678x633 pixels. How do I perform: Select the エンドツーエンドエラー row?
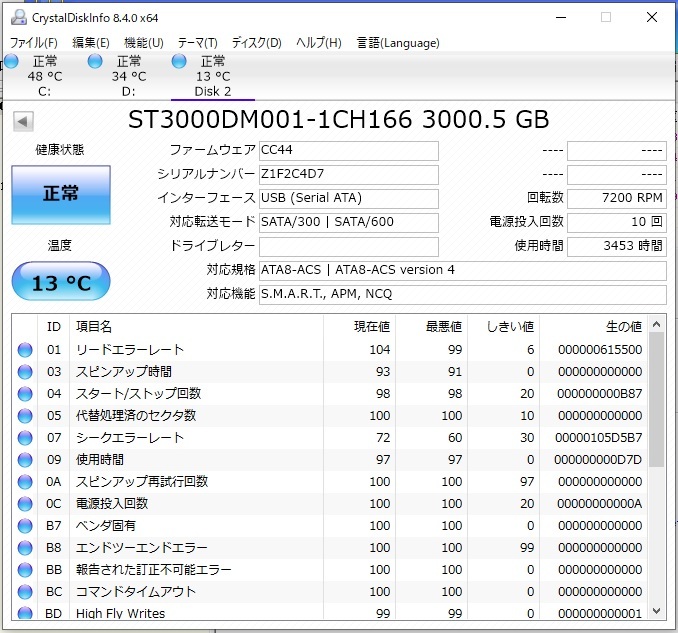[330, 548]
